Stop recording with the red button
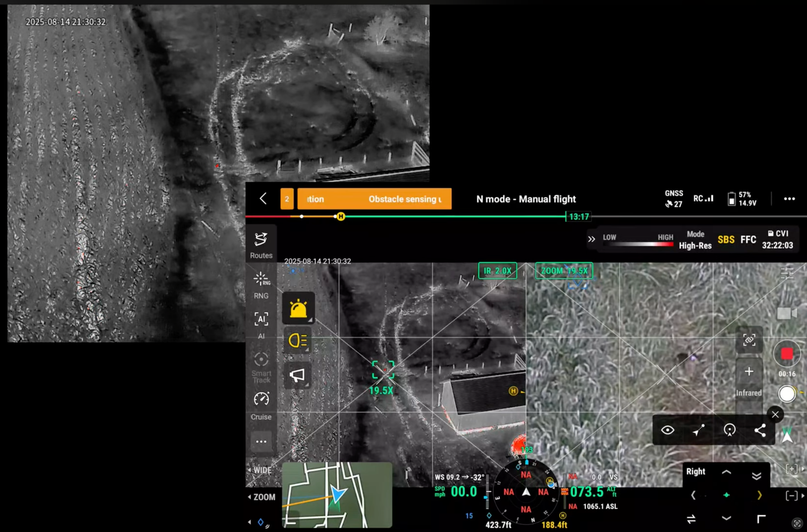 click(787, 354)
